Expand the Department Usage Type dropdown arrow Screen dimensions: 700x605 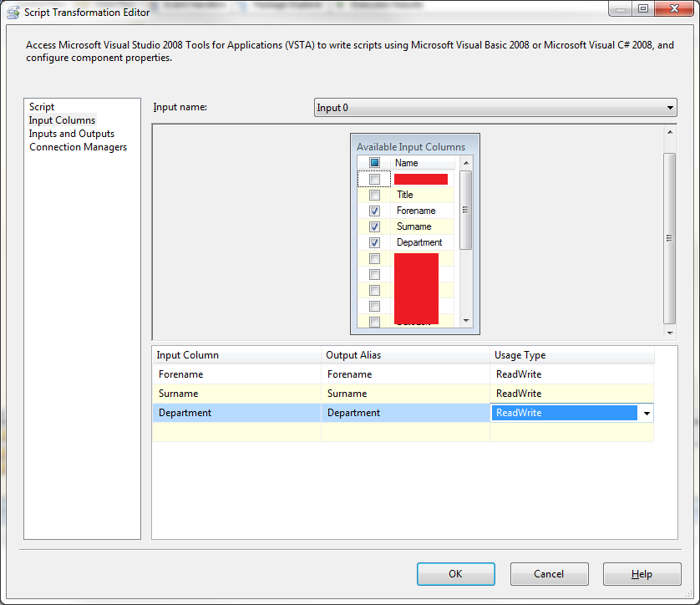(647, 413)
